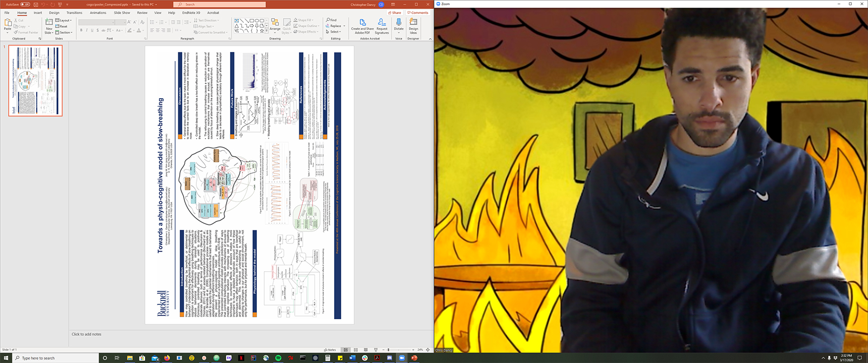Switch to the Slide Show tab

[122, 13]
